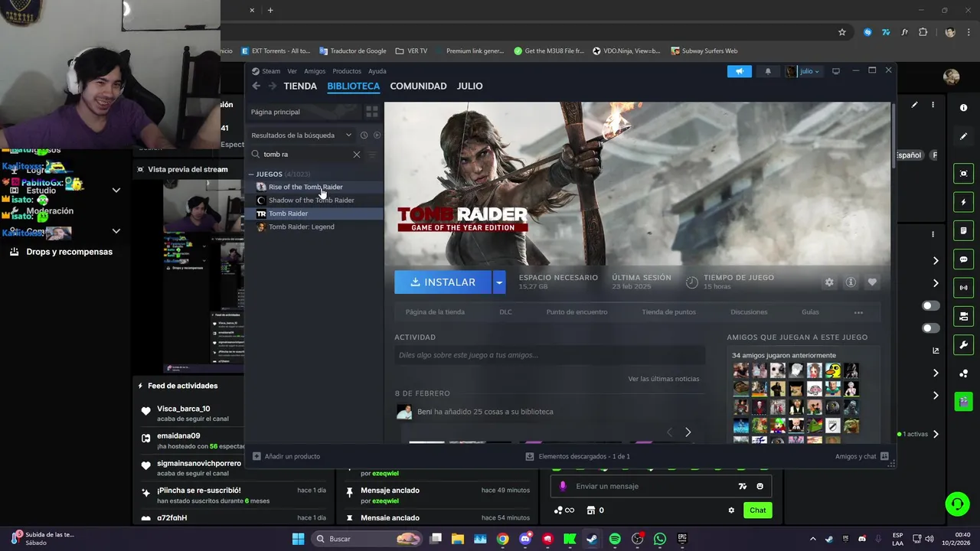Open Página de la tienda link
980x551 pixels.
click(x=435, y=312)
